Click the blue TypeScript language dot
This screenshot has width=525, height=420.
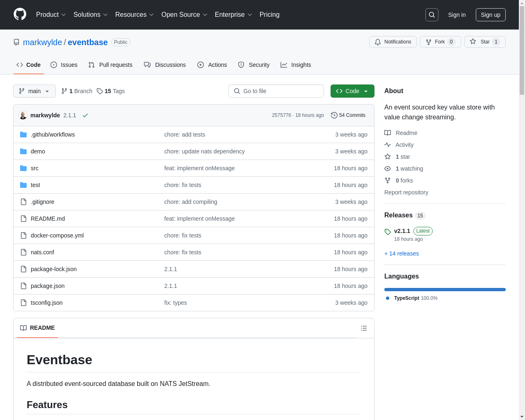(x=388, y=298)
